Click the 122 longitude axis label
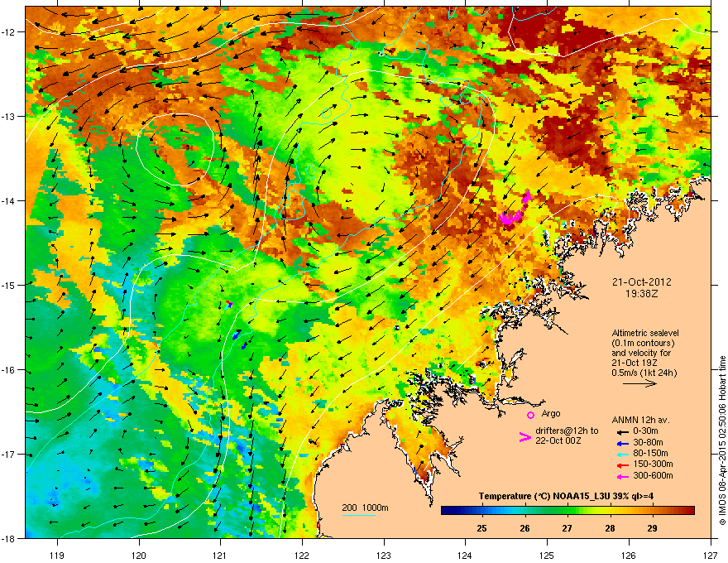This screenshot has height=563, width=728. point(302,555)
